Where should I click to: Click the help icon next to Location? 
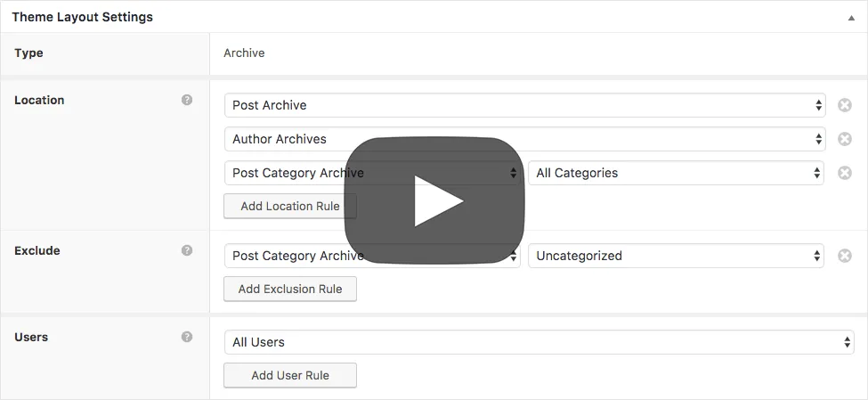tap(187, 101)
